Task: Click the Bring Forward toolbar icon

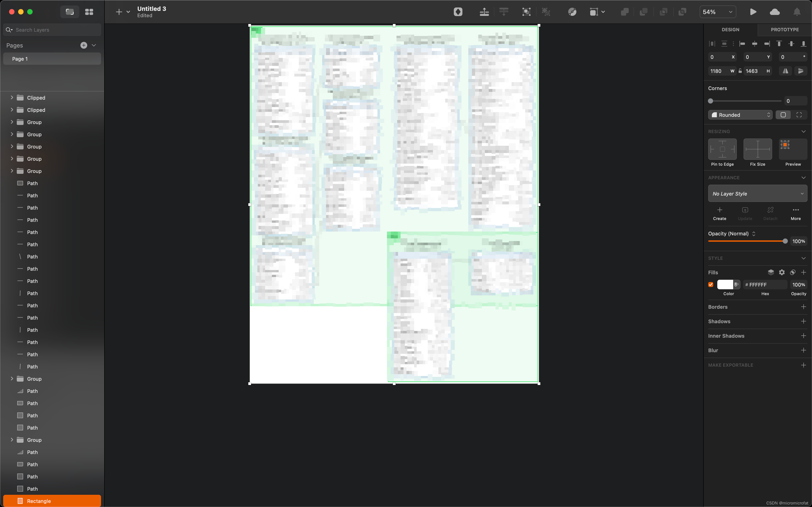Action: point(484,12)
